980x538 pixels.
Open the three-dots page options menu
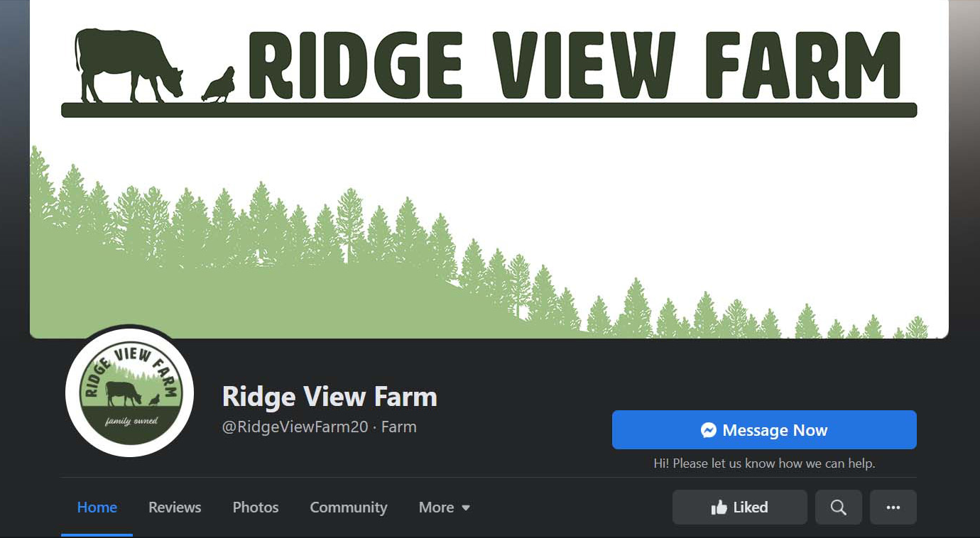point(893,507)
